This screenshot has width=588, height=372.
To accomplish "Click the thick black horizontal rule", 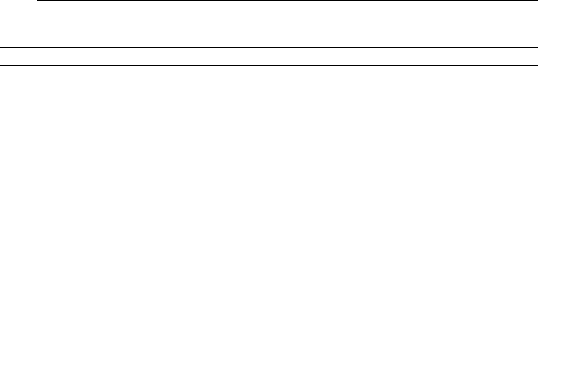I will (x=287, y=1).
